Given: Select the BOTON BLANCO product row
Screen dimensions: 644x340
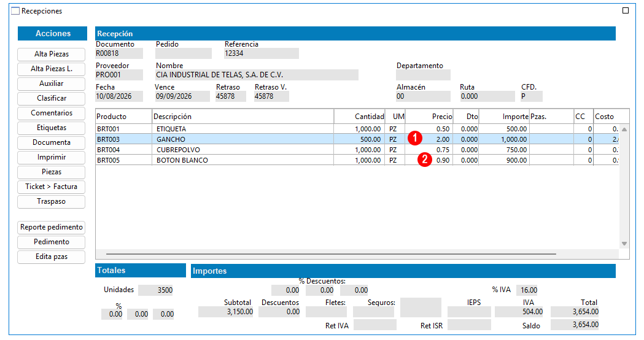Looking at the screenshot, I should (357, 160).
